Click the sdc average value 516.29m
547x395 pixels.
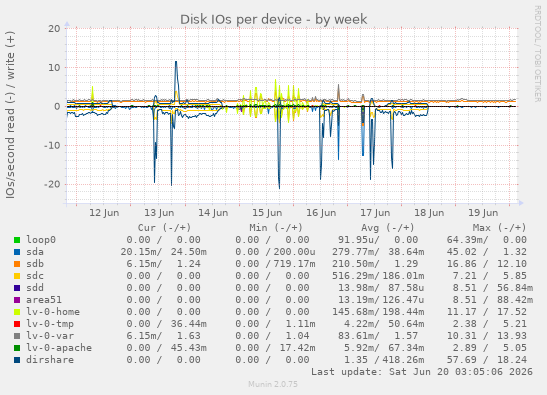click(355, 276)
